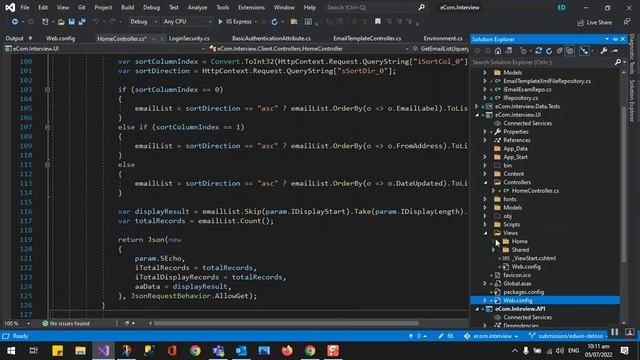Click the Navigate Backward button
The width and height of the screenshot is (640, 360).
click(15, 22)
